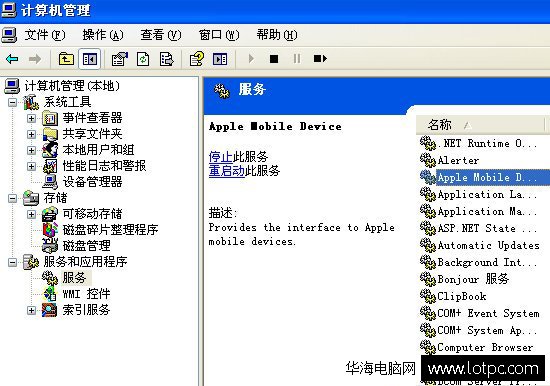Image resolution: width=550 pixels, height=386 pixels.
Task: Select 磁盘管理 in the tree
Action: pyautogui.click(x=87, y=246)
